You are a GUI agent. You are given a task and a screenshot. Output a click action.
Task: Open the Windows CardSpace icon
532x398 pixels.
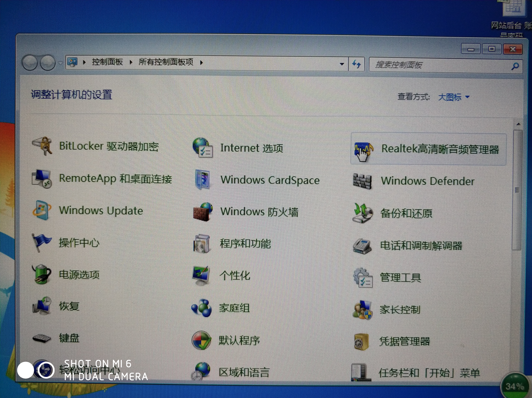[x=203, y=180]
